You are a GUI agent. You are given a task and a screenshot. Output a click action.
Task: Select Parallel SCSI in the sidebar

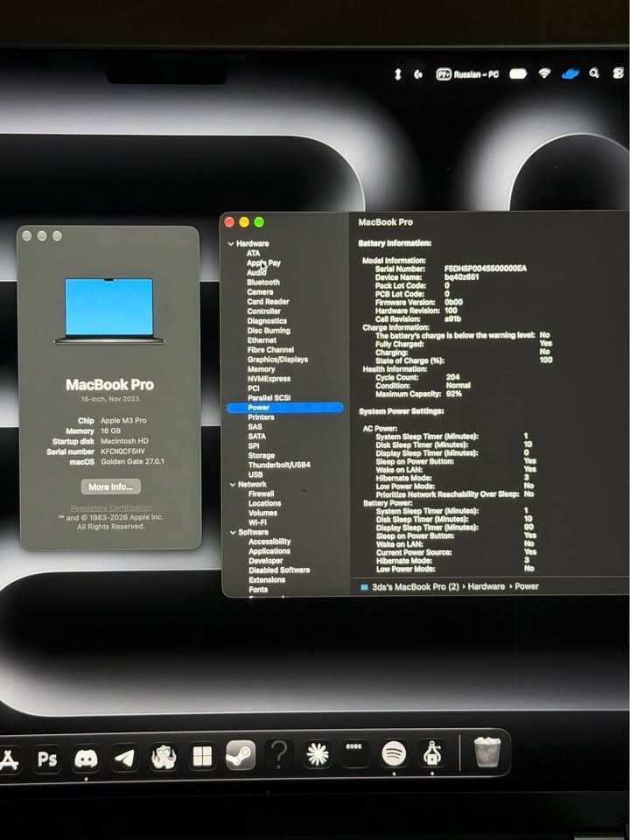(x=269, y=398)
